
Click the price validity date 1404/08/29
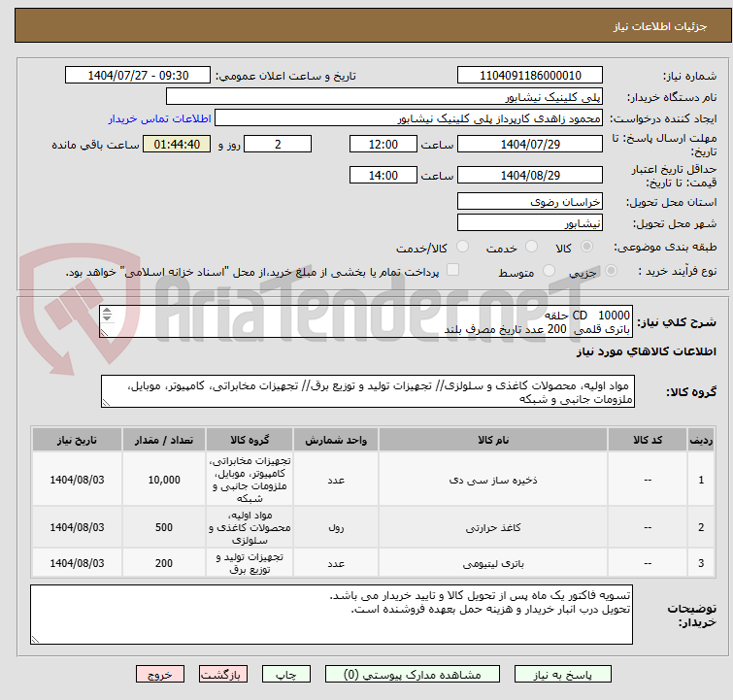pos(530,175)
